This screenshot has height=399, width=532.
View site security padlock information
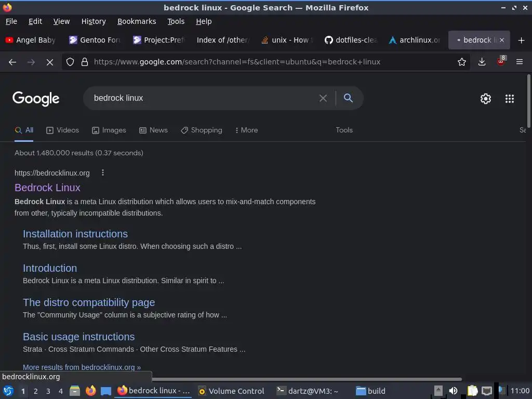point(85,62)
